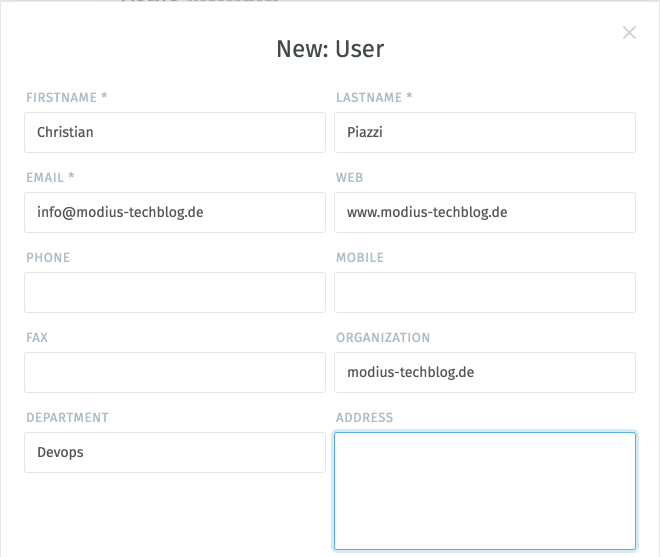Click the LASTNAME field label
The image size is (660, 557).
tap(374, 98)
